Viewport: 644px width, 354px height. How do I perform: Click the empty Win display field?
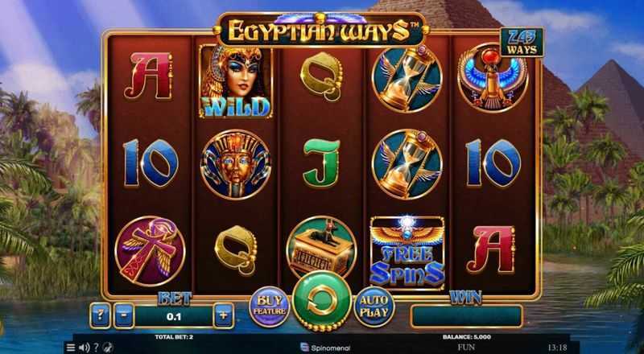(466, 317)
